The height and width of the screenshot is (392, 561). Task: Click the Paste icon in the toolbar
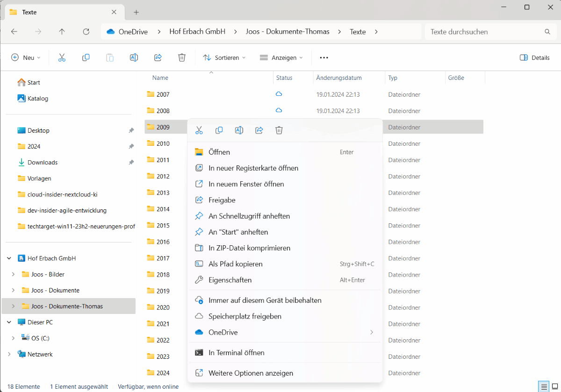click(x=110, y=57)
